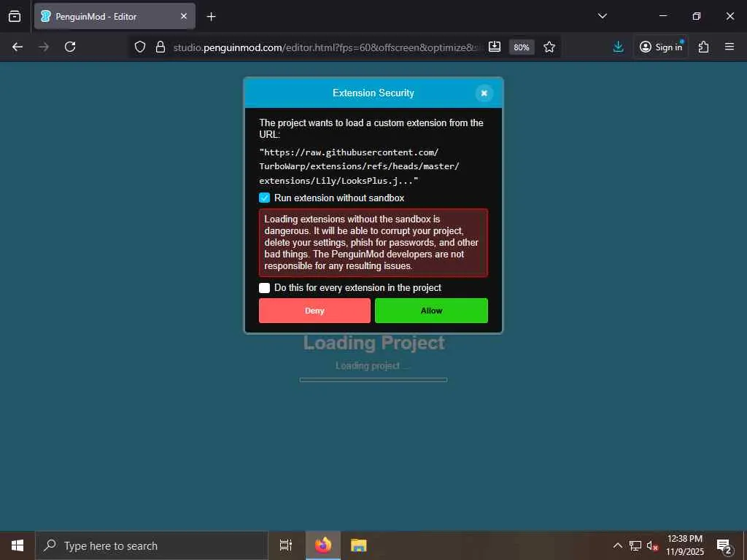
Task: Open the notification center with 2 alerts
Action: coord(724,545)
